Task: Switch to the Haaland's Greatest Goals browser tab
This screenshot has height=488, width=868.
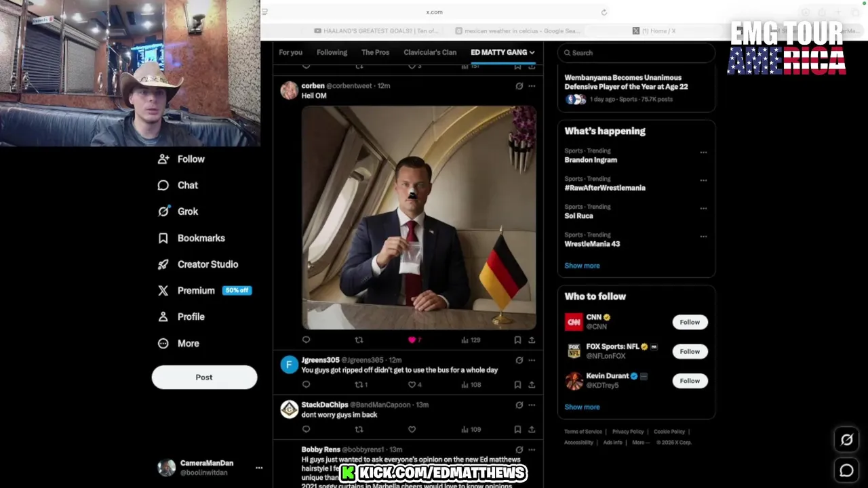Action: coord(376,30)
